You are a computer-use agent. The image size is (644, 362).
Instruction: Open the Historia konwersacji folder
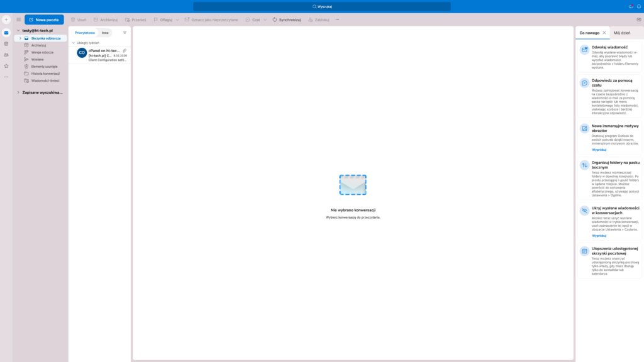(x=45, y=74)
